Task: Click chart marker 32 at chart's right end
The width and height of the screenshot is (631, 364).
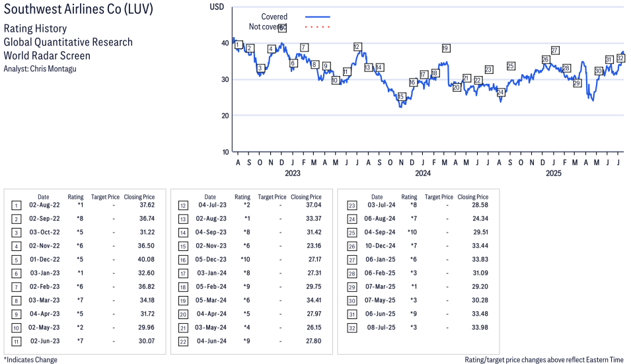Action: (620, 58)
